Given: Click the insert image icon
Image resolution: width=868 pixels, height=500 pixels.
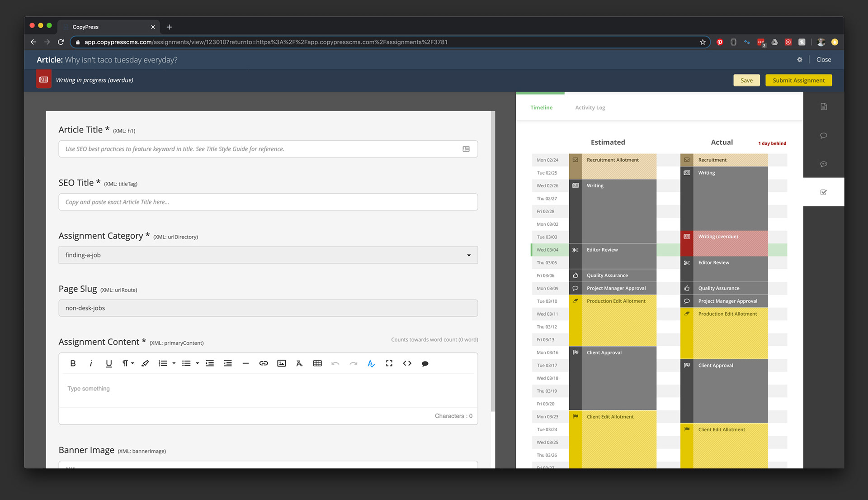Looking at the screenshot, I should (x=281, y=363).
